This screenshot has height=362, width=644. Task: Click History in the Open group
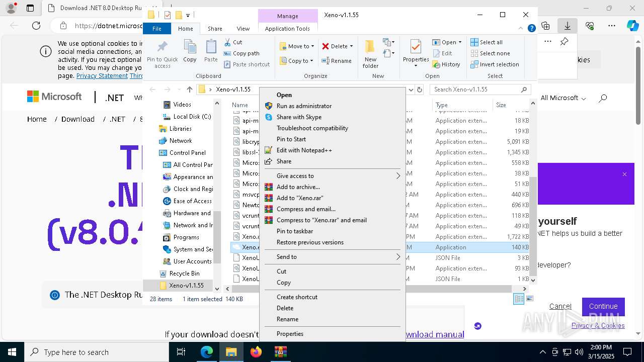446,64
